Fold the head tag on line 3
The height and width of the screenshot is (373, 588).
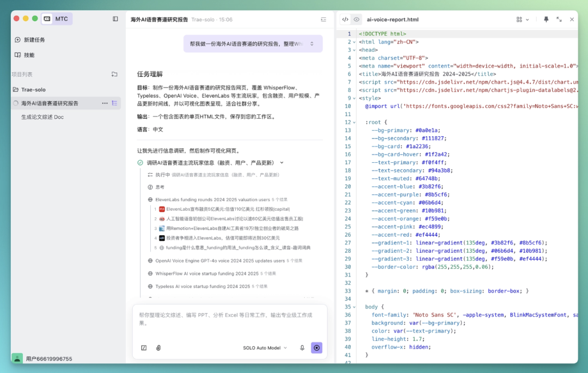point(354,50)
